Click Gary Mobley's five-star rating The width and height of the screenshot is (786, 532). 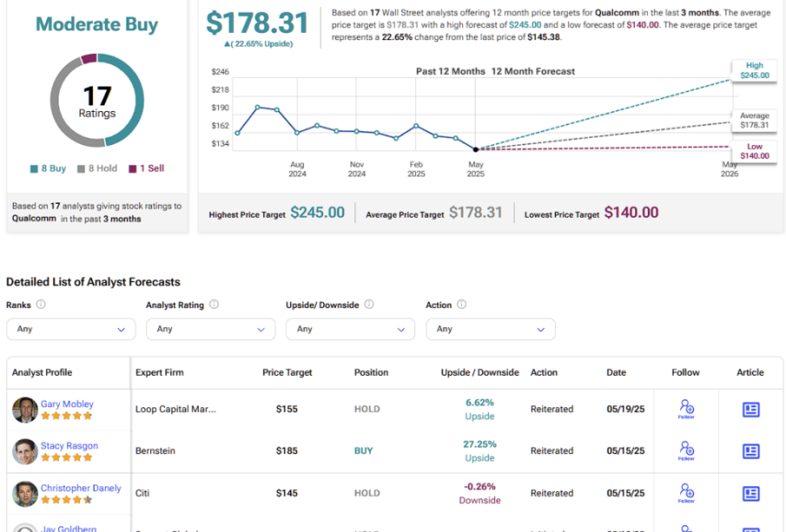(67, 416)
